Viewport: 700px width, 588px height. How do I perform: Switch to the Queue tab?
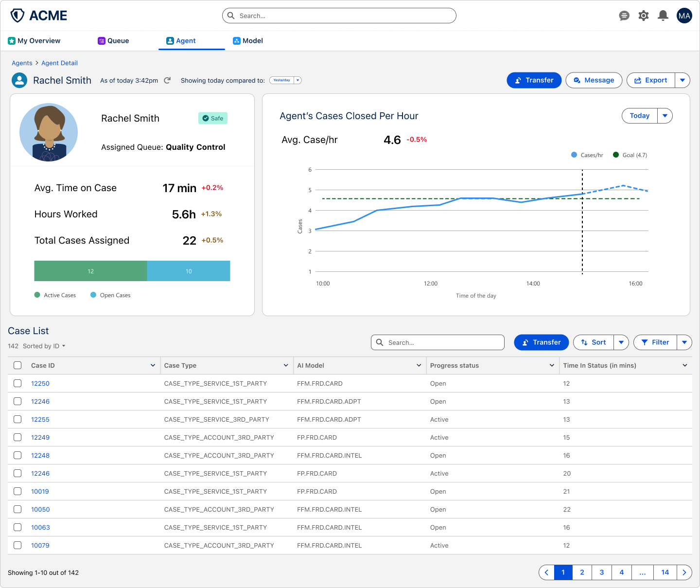point(113,41)
